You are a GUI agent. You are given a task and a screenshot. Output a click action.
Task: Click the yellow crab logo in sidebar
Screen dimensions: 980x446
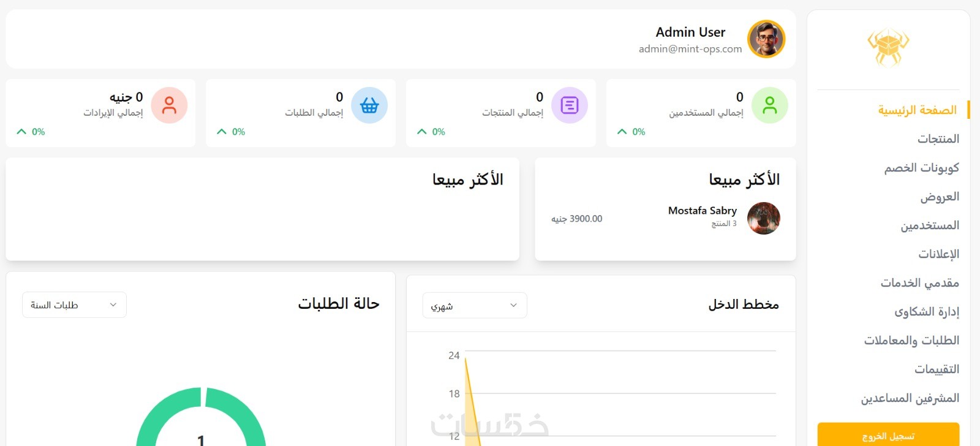888,47
